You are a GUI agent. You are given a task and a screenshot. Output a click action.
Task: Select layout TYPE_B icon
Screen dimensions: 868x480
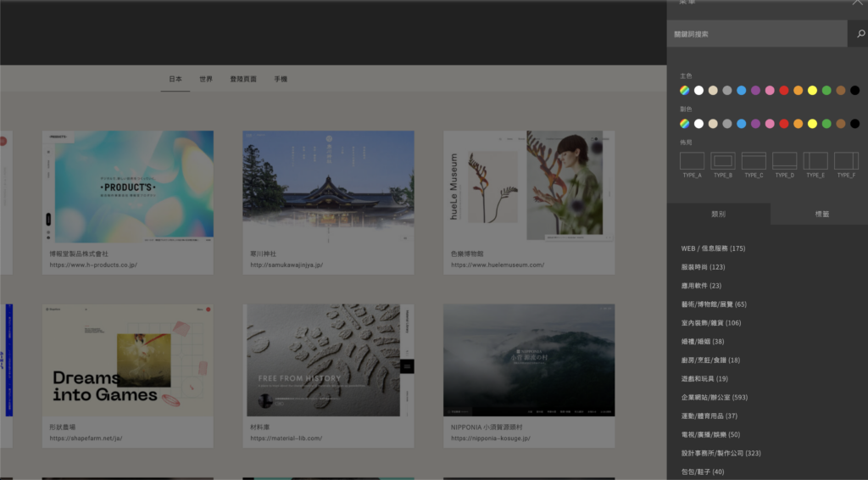pyautogui.click(x=723, y=160)
